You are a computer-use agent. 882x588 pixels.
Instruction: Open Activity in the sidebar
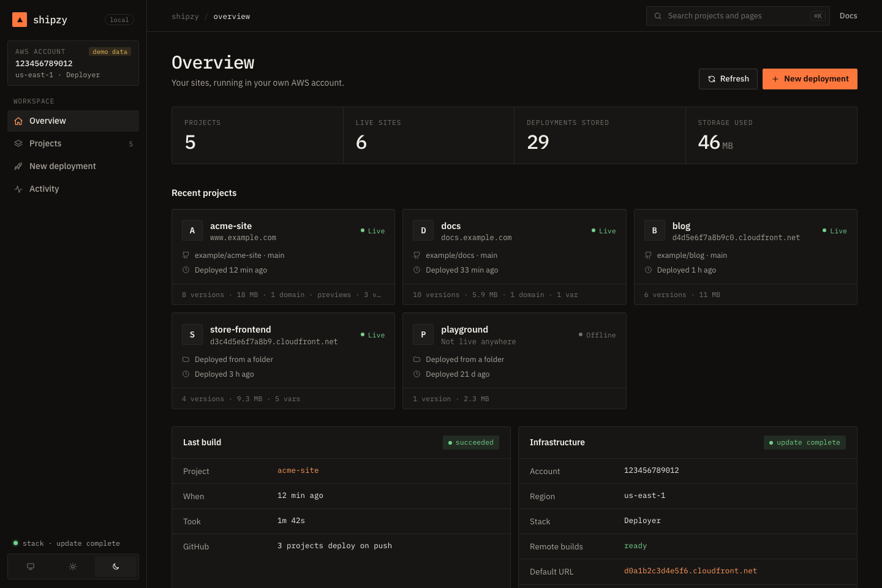pyautogui.click(x=73, y=189)
